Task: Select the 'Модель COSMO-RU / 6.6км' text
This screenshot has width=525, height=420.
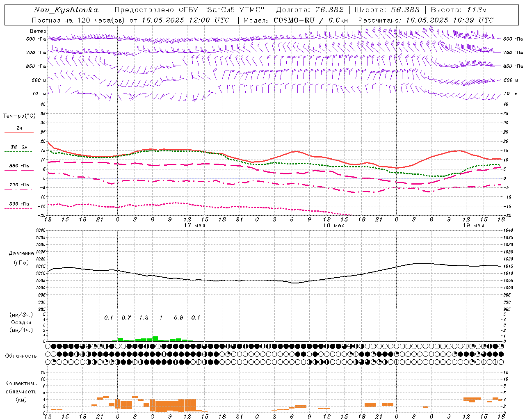Action: coord(295,20)
